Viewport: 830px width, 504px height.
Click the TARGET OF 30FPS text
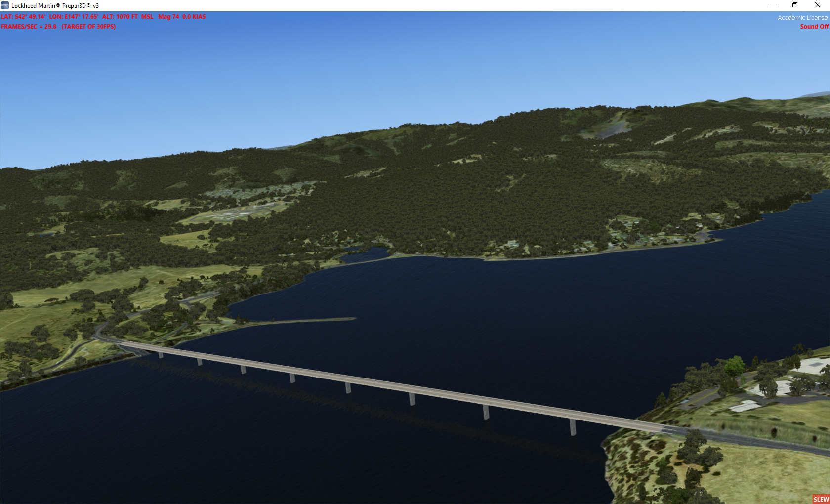tap(88, 27)
